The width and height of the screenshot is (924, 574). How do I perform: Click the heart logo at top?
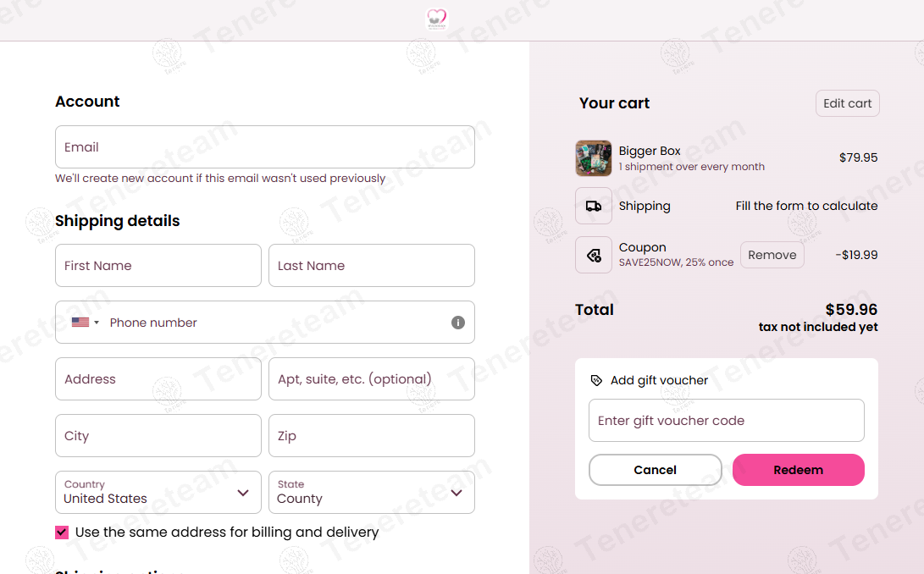(x=437, y=19)
